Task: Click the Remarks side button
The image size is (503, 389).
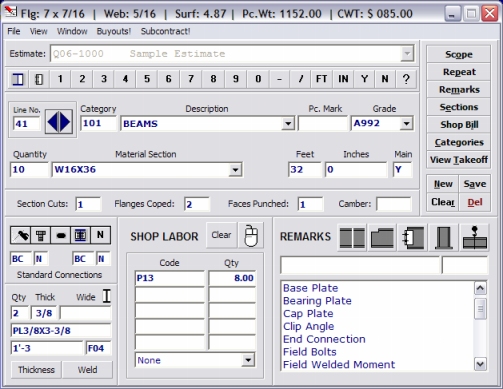Action: (x=459, y=90)
